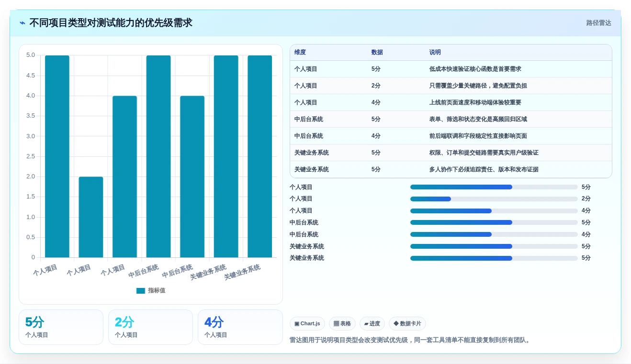
Task: Click the 0.5 tick label on the chart's y-axis
Action: tap(31, 237)
